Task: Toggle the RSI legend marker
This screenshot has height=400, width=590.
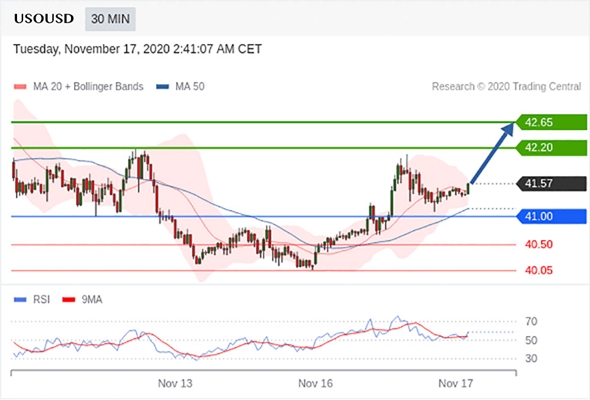Action: tap(20, 300)
